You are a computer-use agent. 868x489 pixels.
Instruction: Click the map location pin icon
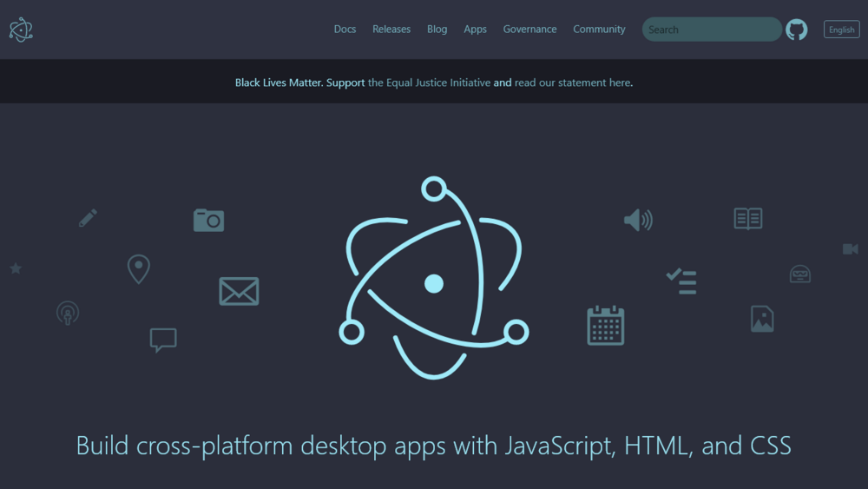138,269
